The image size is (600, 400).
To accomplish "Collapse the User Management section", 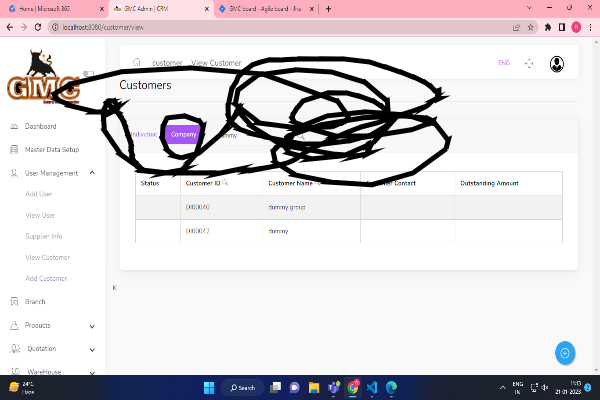I will click(x=92, y=173).
